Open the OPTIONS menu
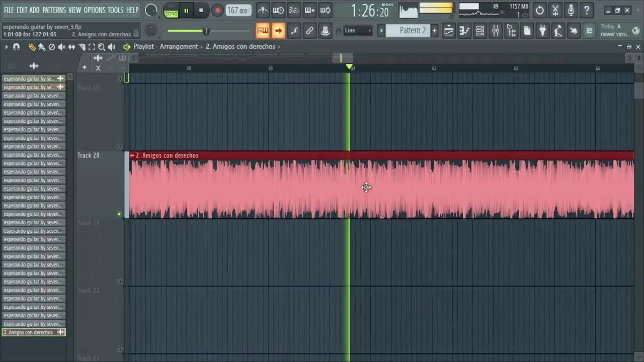The image size is (644, 362). click(95, 10)
